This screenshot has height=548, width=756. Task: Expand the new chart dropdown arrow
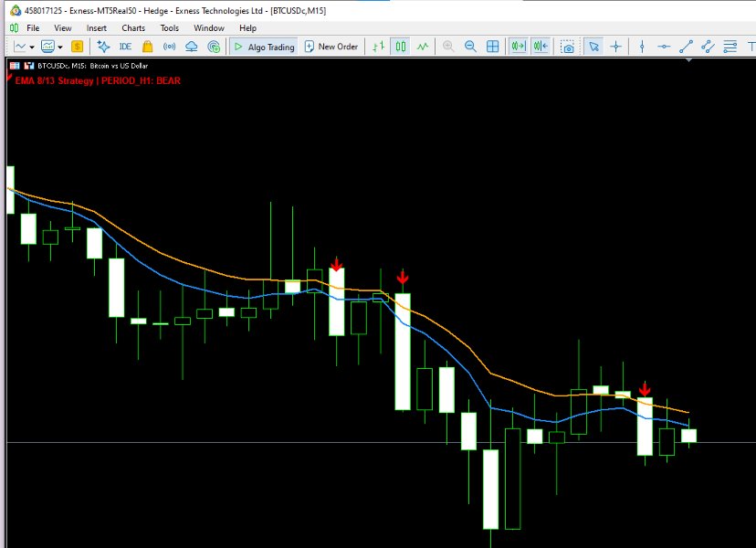pos(32,47)
